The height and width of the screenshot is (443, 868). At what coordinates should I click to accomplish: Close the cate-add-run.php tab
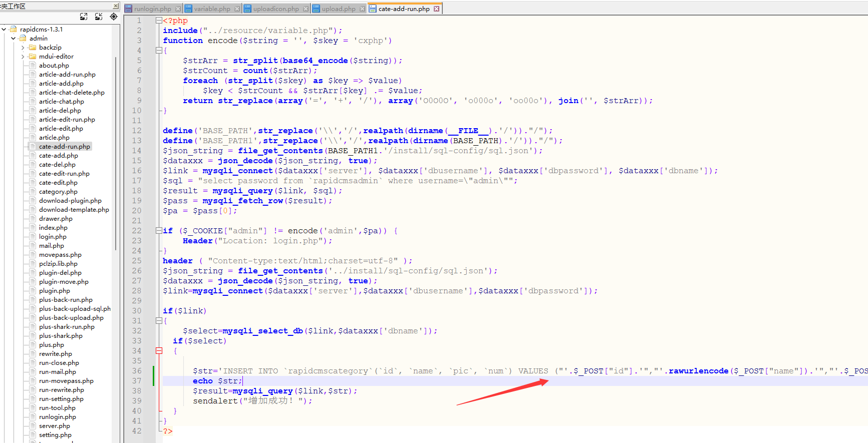[436, 9]
